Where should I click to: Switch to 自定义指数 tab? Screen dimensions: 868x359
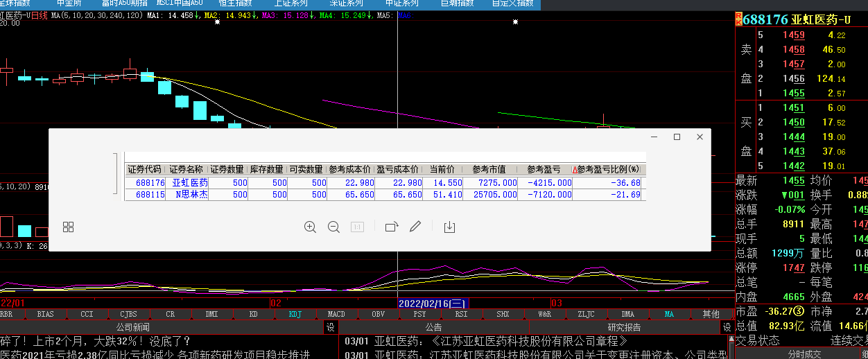513,3
